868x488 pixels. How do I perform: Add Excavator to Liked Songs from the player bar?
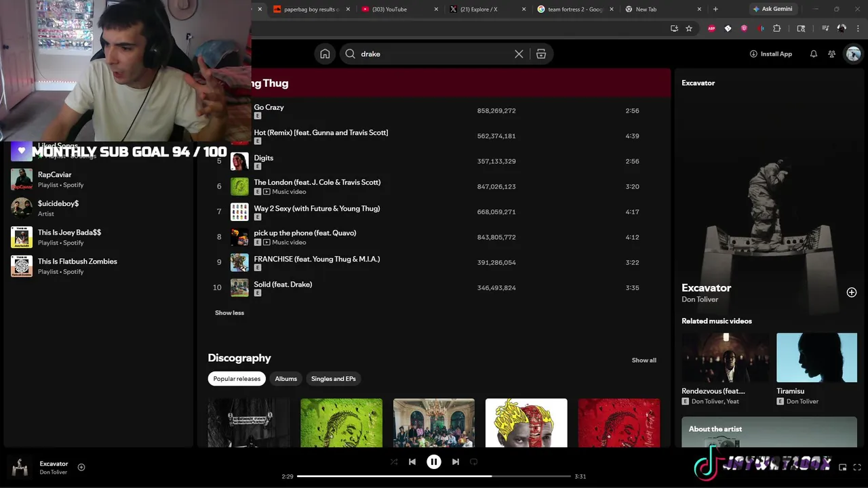[x=81, y=467]
